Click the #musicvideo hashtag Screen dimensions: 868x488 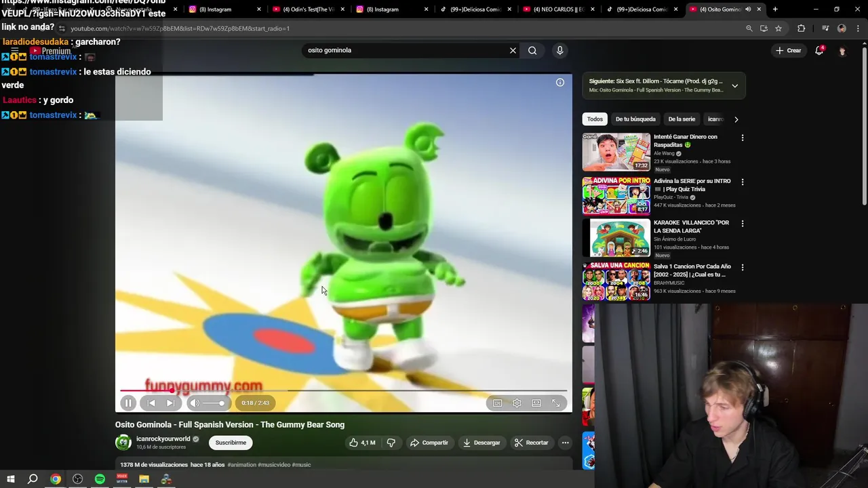click(x=274, y=465)
